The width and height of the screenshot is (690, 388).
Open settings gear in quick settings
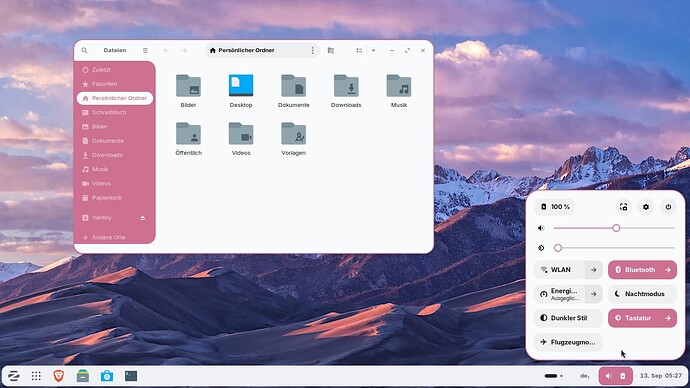tap(646, 207)
